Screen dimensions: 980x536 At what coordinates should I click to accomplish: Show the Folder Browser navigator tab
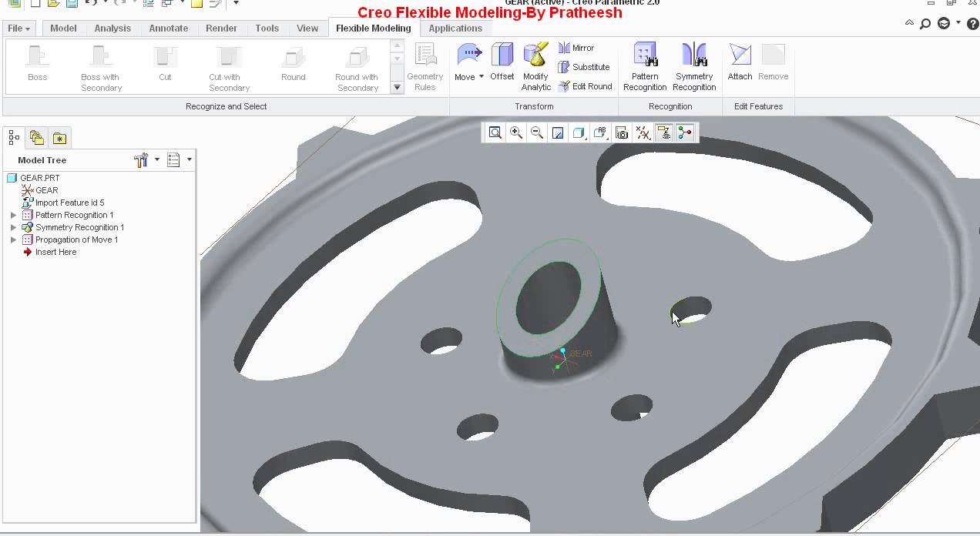[x=37, y=138]
